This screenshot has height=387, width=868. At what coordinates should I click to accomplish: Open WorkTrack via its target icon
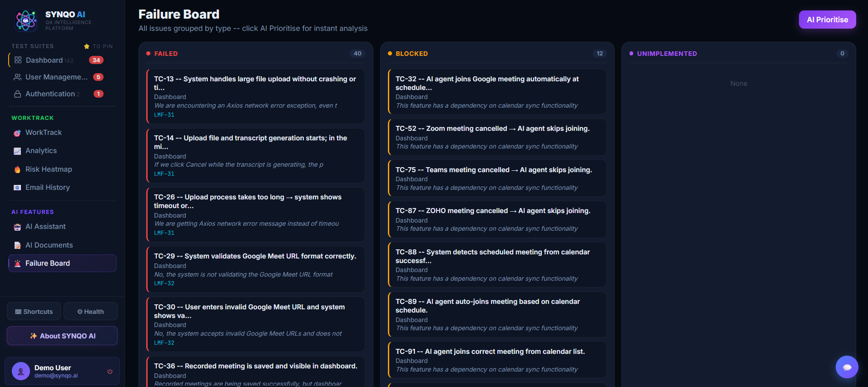coord(17,133)
